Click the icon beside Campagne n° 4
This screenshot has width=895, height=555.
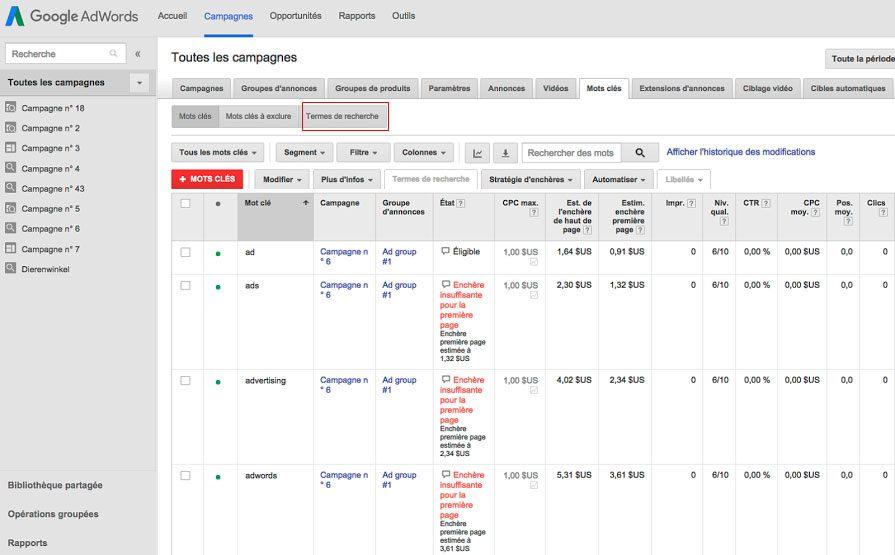pyautogui.click(x=10, y=168)
